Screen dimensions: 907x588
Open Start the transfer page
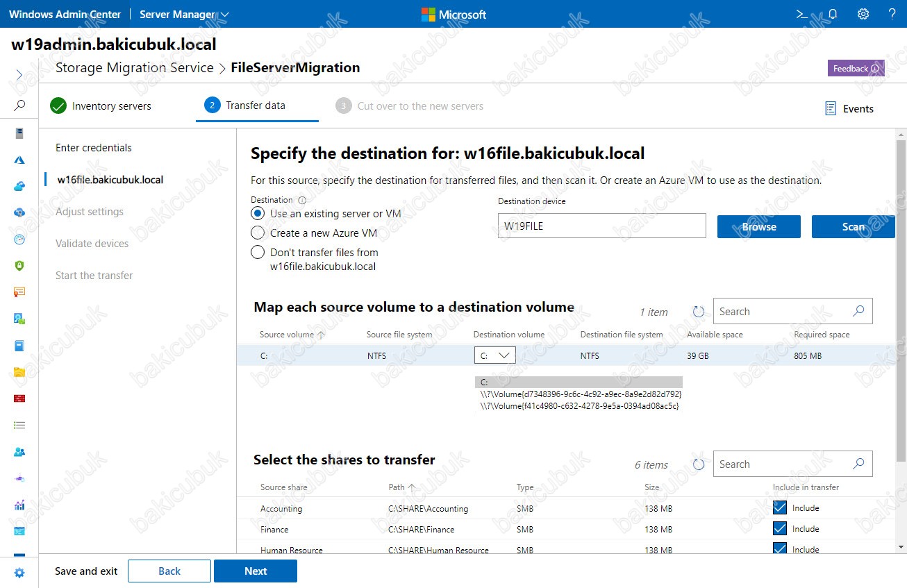coord(94,276)
